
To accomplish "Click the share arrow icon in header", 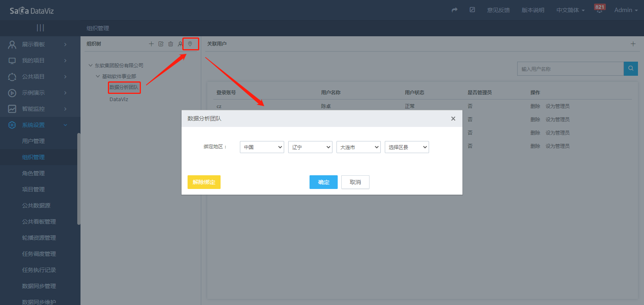I will (x=454, y=10).
